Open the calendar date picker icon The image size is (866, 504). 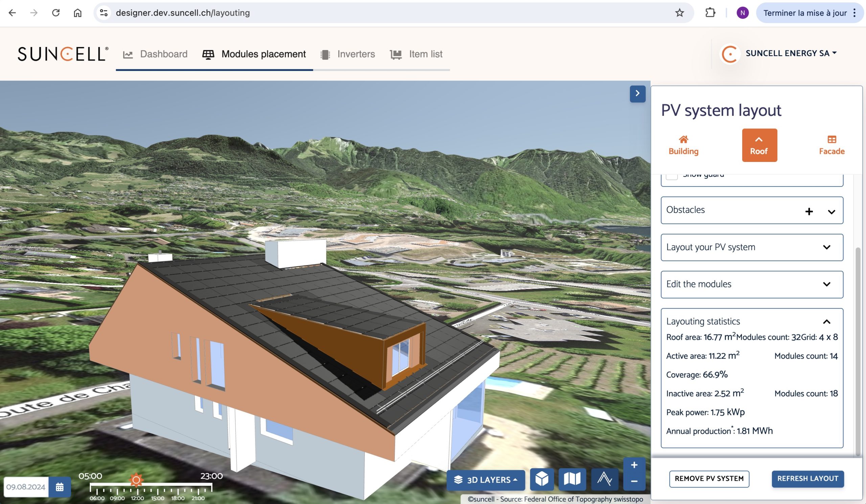[60, 487]
